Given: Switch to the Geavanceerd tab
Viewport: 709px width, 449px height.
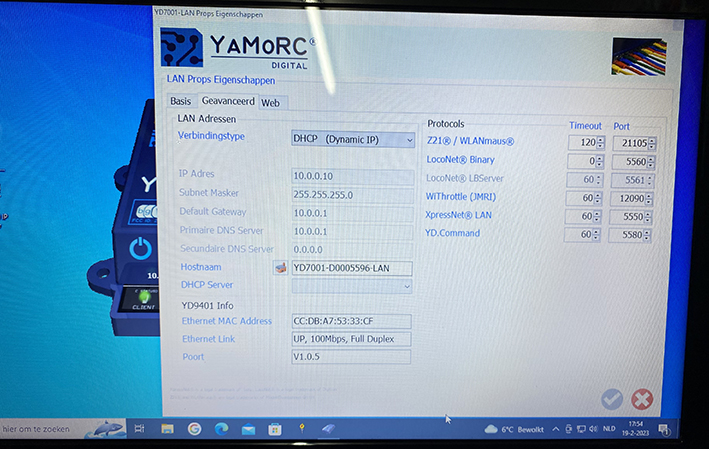Looking at the screenshot, I should 228,101.
